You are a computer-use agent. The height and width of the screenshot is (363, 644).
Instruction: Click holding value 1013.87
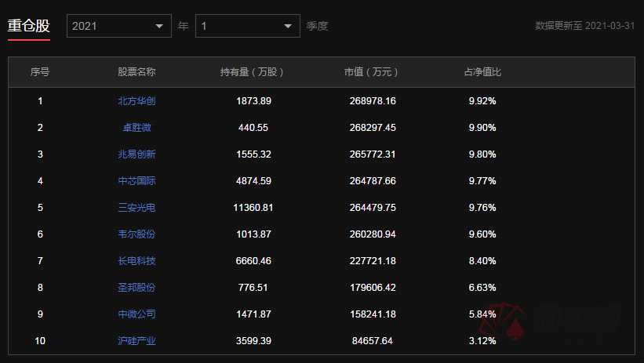point(253,234)
